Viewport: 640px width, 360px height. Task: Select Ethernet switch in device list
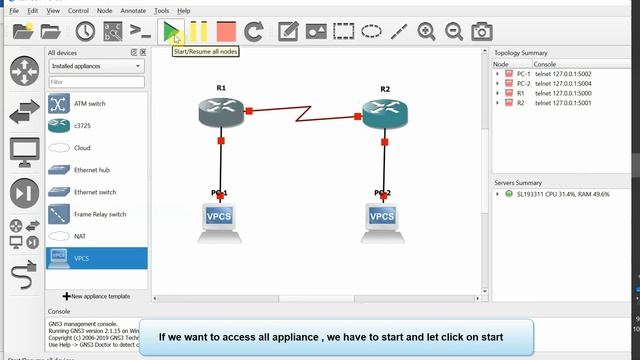tap(96, 192)
